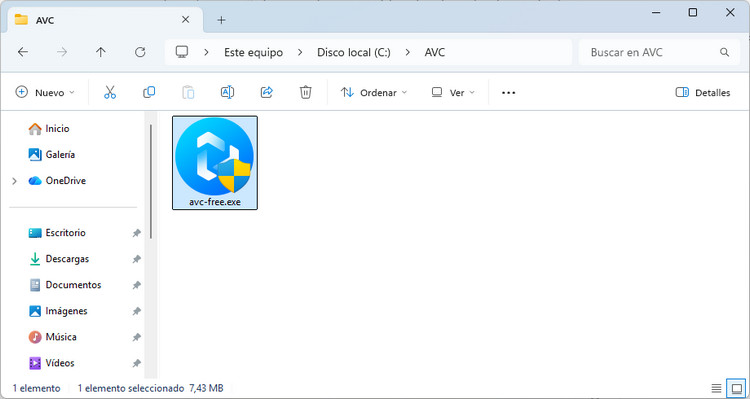Open the Ordenar dropdown menu

click(374, 92)
